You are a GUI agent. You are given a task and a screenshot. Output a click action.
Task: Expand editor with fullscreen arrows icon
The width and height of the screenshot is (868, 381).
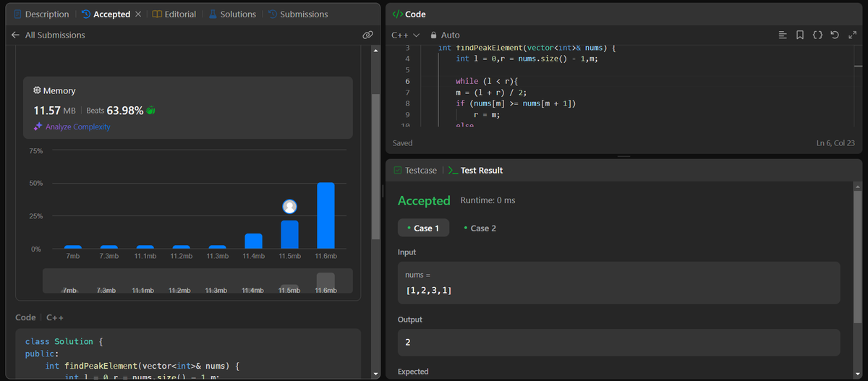851,35
